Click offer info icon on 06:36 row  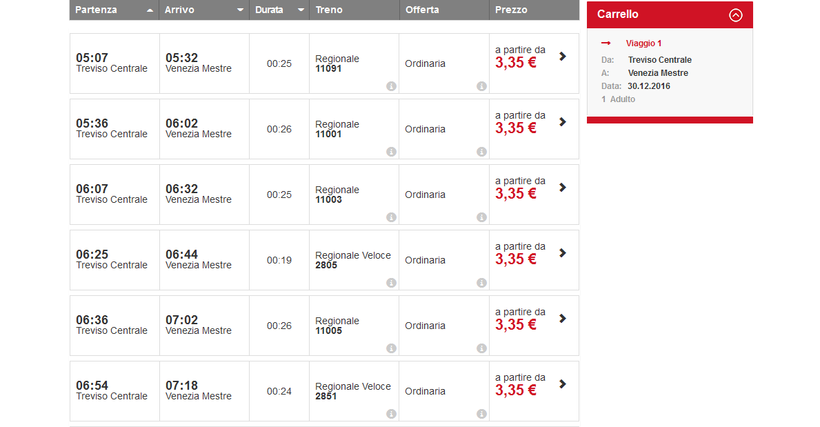point(481,348)
